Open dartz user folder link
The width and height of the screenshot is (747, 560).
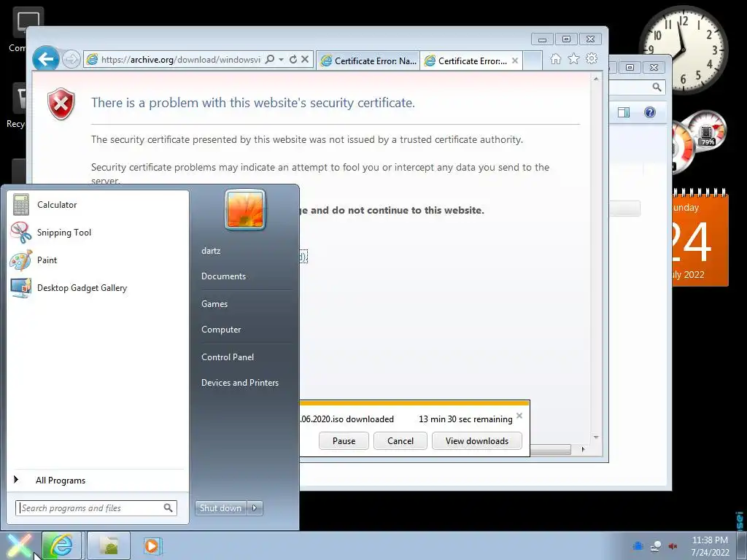coord(211,251)
